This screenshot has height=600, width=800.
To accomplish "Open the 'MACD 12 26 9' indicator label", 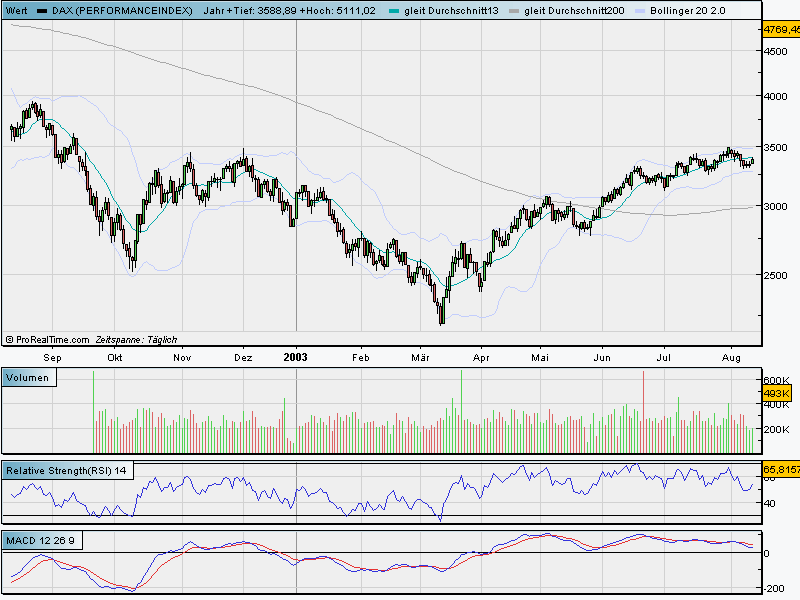I will (x=40, y=541).
